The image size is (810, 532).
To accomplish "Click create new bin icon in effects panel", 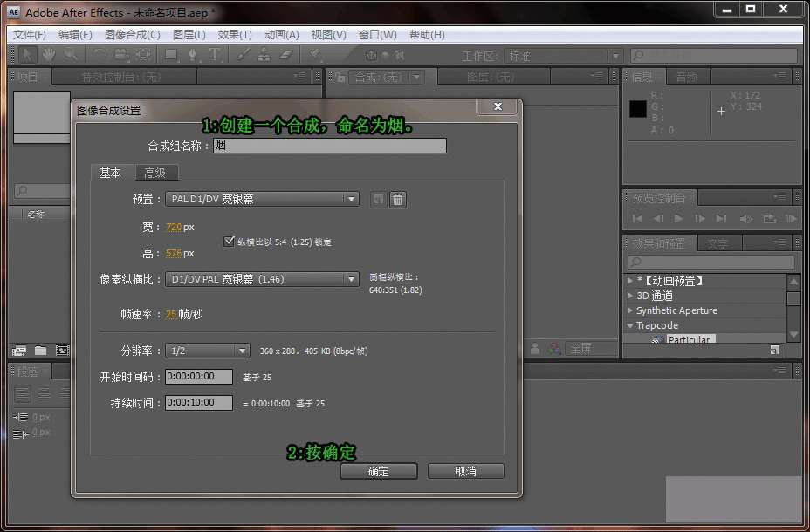I will click(774, 350).
